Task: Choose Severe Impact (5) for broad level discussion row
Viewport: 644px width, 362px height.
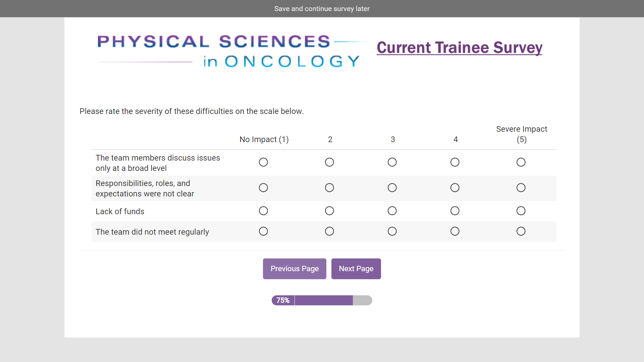Action: [521, 162]
